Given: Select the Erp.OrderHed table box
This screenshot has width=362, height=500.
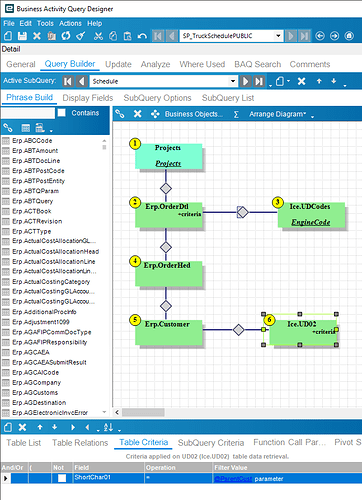Looking at the screenshot, I should click(168, 274).
